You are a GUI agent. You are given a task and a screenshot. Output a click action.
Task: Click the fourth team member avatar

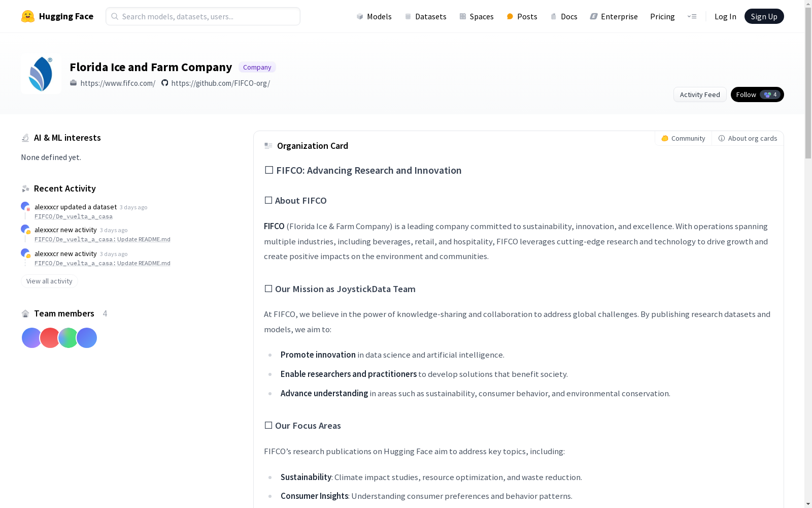pyautogui.click(x=87, y=338)
